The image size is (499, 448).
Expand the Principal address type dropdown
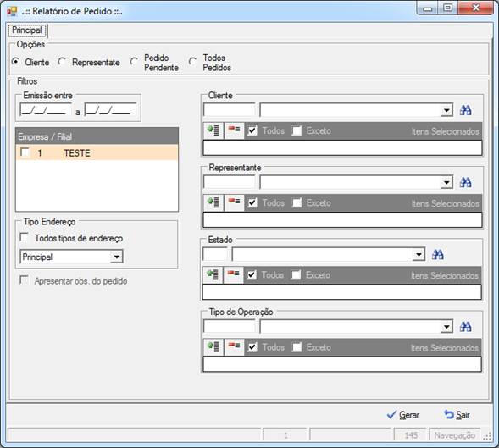point(117,257)
